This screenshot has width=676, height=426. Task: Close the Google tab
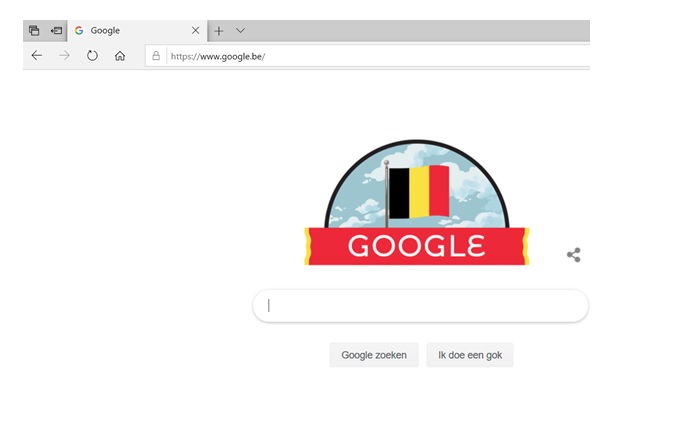click(x=195, y=30)
